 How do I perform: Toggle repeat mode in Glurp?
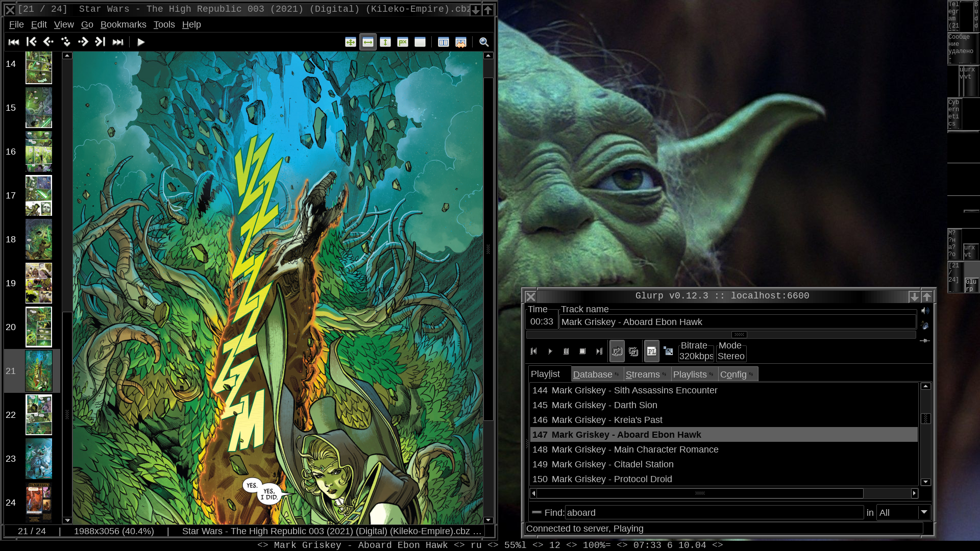(x=617, y=352)
